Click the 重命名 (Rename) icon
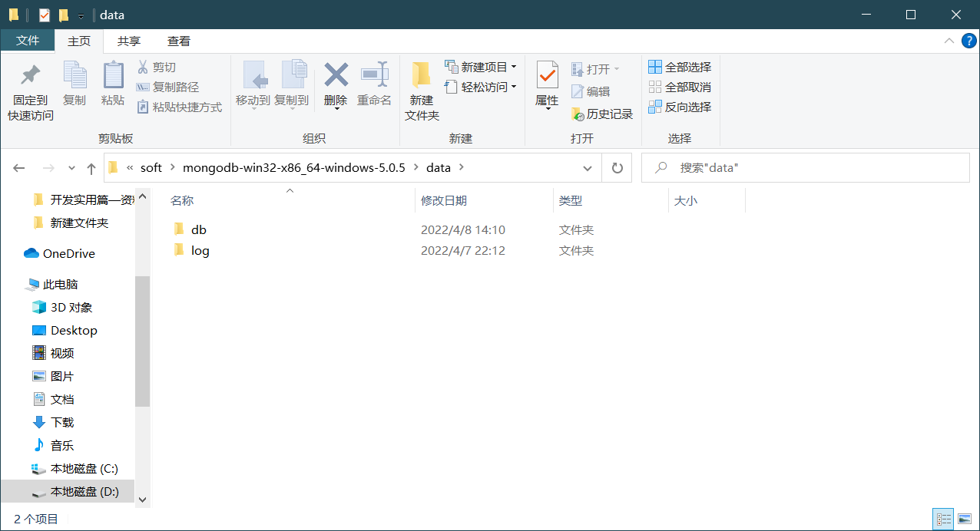980x531 pixels. [x=374, y=87]
